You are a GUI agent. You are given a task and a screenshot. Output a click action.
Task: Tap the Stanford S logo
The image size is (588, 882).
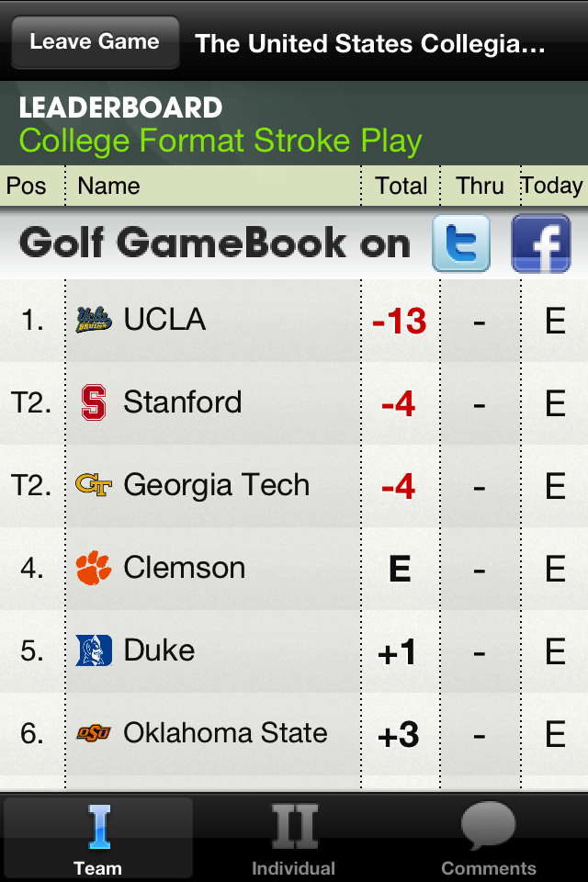94,402
